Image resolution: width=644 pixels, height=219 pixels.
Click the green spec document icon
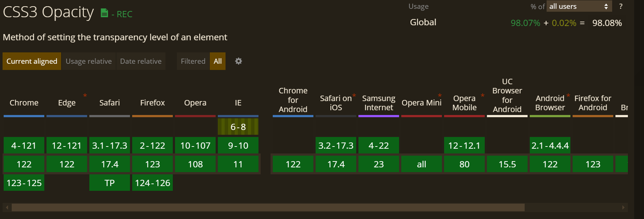click(x=104, y=13)
